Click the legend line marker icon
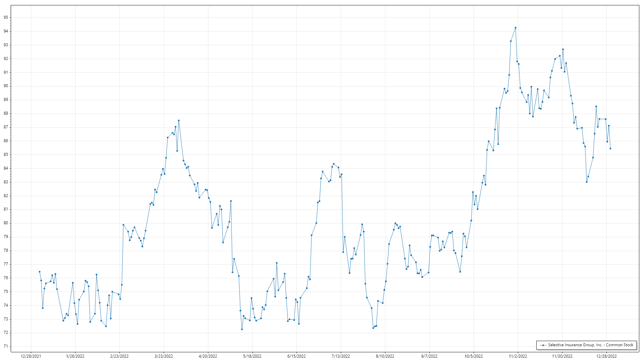The width and height of the screenshot is (644, 362). click(x=542, y=345)
